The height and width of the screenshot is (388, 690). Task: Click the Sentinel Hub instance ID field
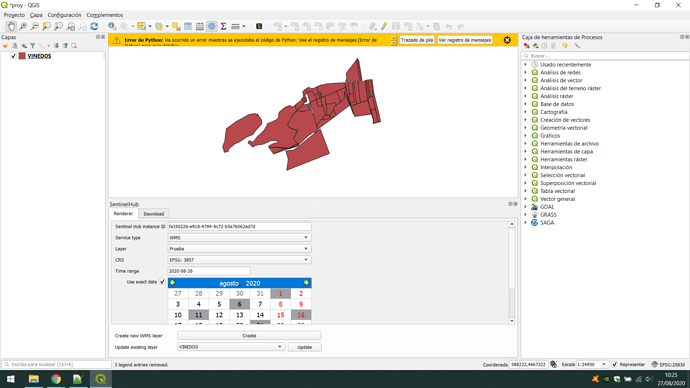(x=239, y=227)
